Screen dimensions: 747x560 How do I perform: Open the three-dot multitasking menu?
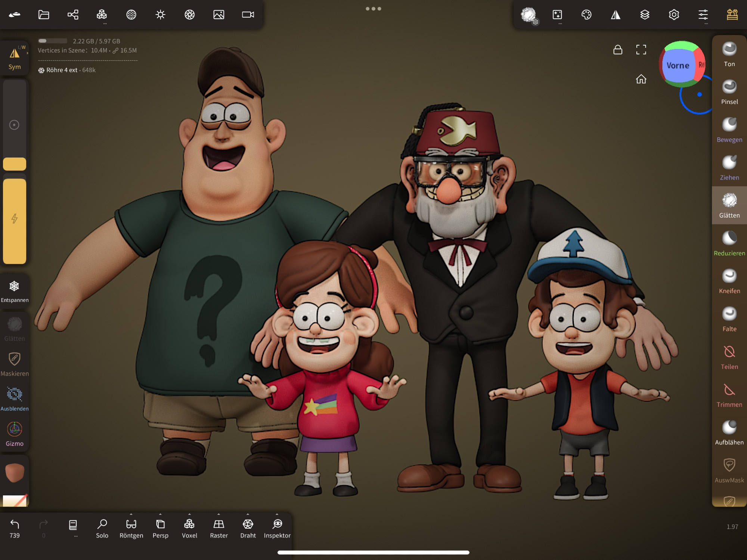coord(373,9)
